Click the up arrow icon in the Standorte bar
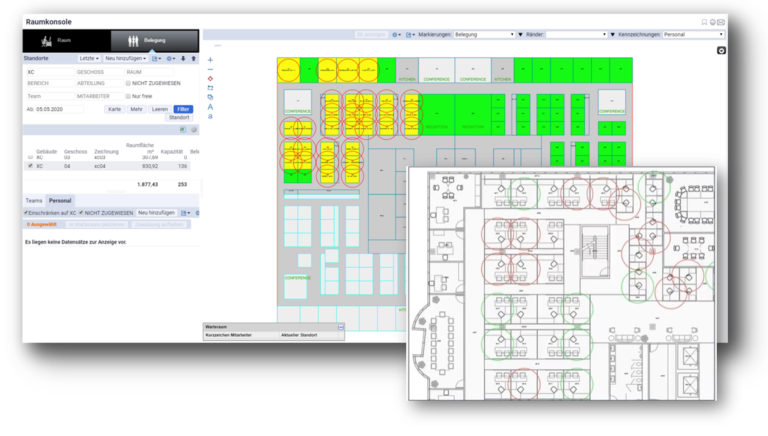The width and height of the screenshot is (768, 436). tap(193, 59)
